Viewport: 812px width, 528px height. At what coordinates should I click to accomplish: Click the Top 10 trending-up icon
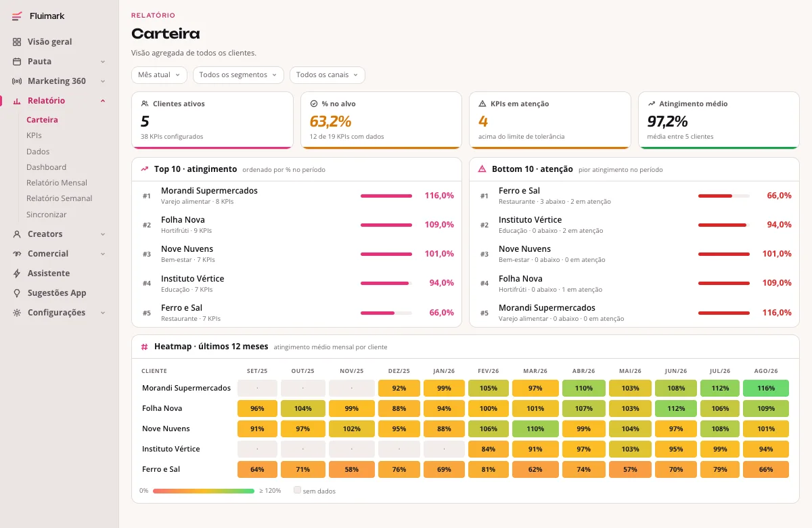coord(145,169)
